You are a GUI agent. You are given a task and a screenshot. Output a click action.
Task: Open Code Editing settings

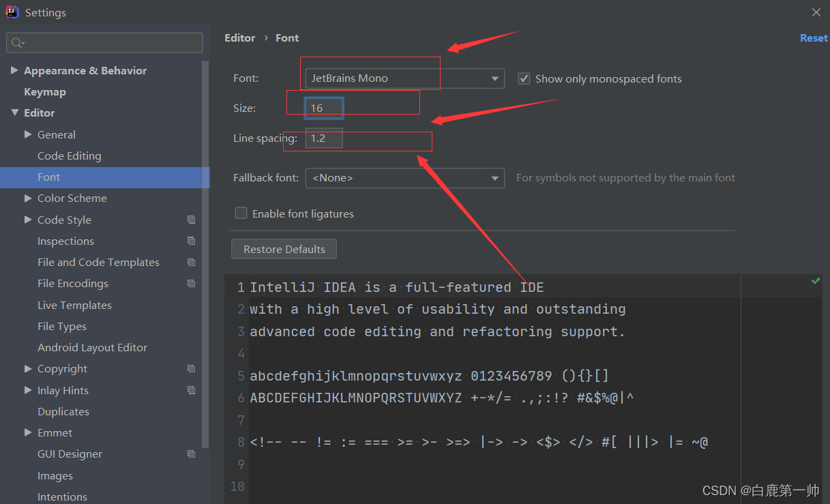[x=70, y=155]
